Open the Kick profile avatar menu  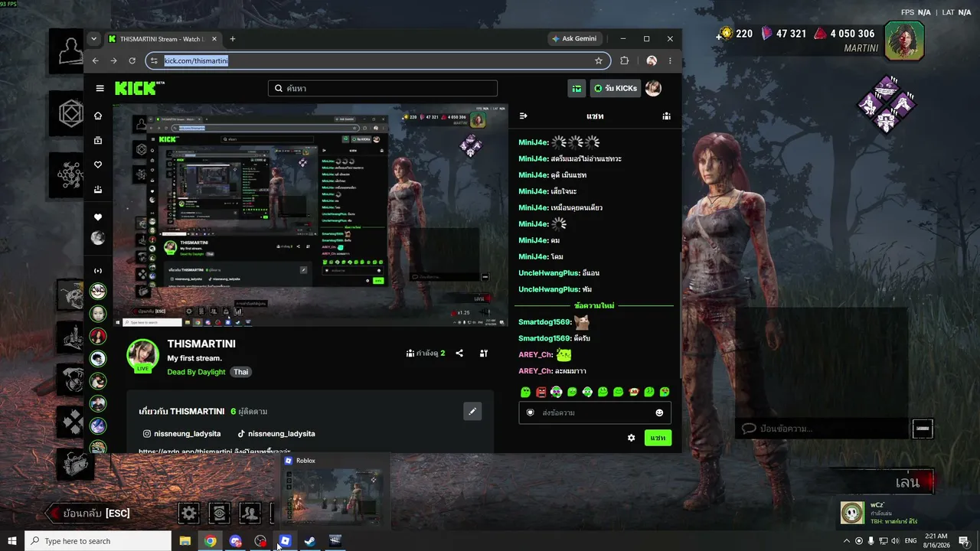[x=653, y=88]
